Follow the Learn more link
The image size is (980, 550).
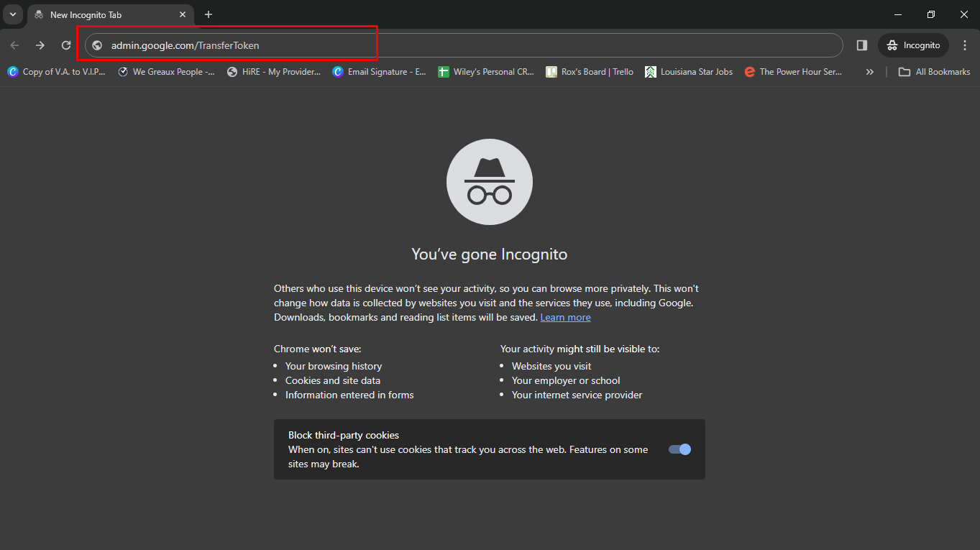coord(566,317)
